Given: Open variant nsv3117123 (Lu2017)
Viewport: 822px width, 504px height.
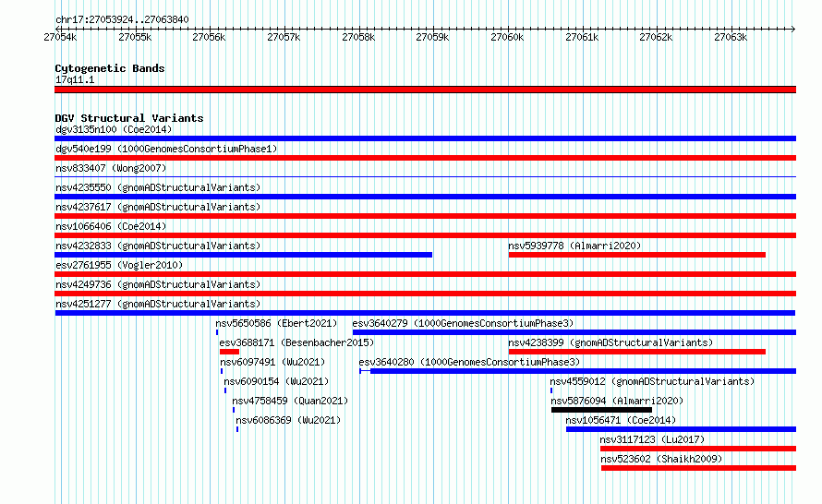Looking at the screenshot, I should (x=652, y=439).
